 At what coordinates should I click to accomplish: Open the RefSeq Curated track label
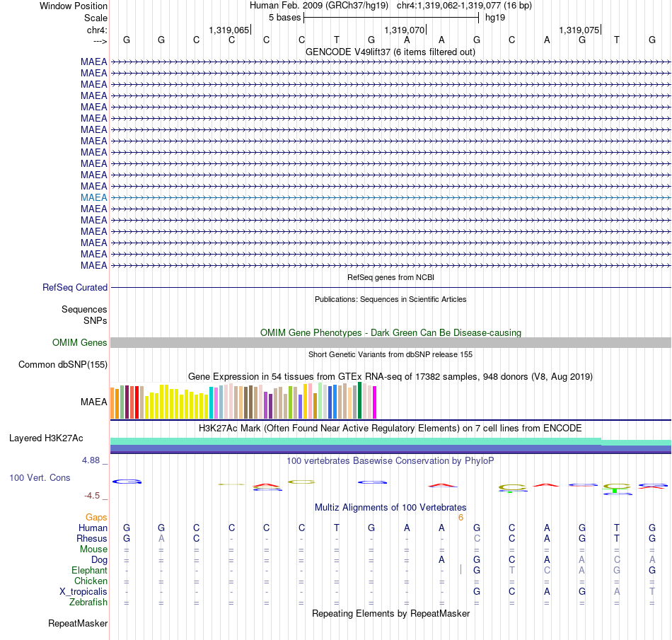click(x=74, y=287)
